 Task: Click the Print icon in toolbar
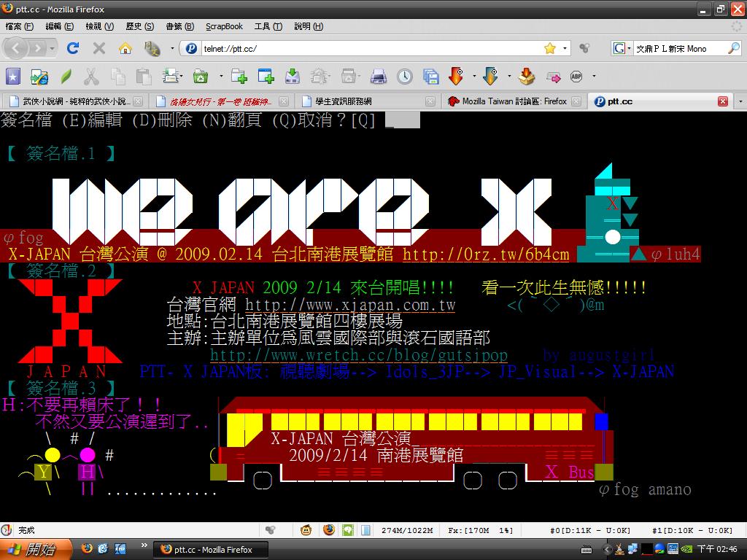(378, 76)
